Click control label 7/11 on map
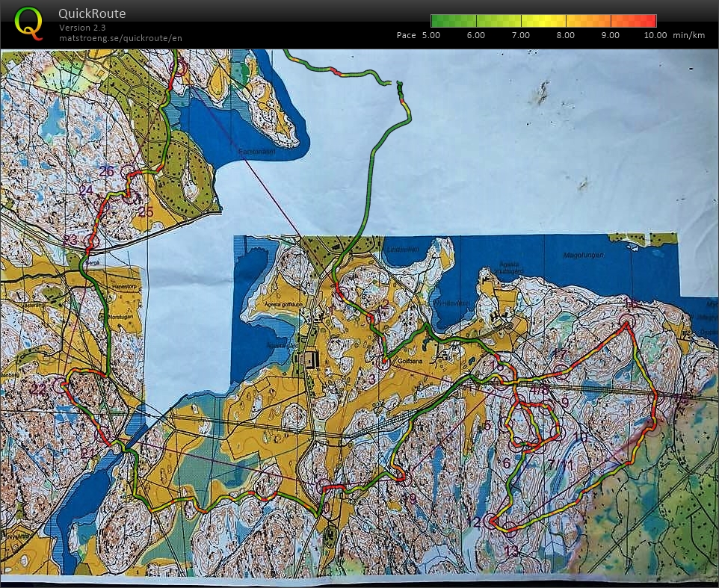 tap(562, 465)
